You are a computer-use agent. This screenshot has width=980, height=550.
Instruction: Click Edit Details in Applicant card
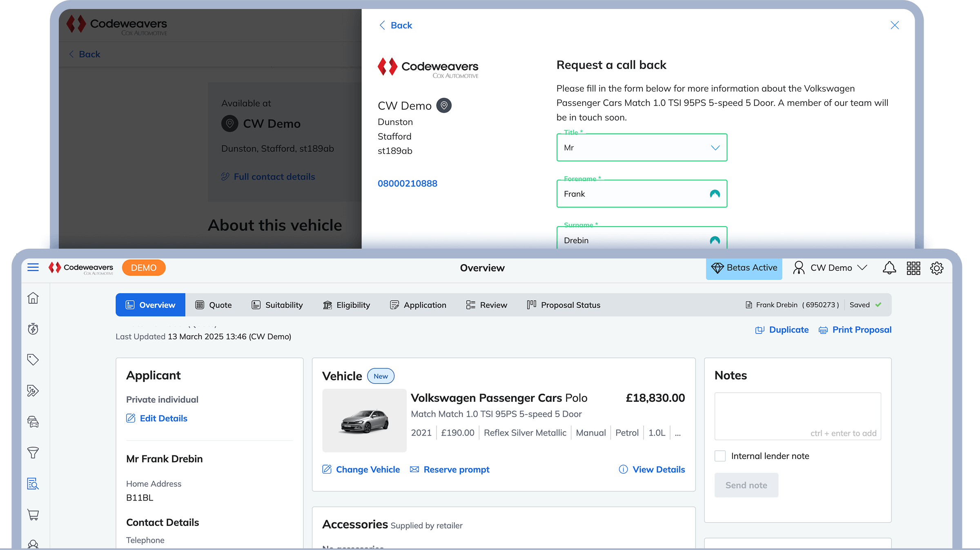click(x=157, y=418)
